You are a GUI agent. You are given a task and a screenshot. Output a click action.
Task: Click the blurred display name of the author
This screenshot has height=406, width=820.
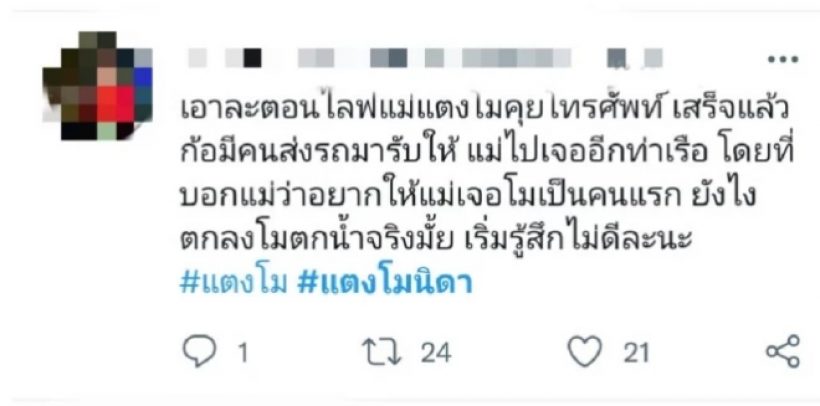click(225, 58)
